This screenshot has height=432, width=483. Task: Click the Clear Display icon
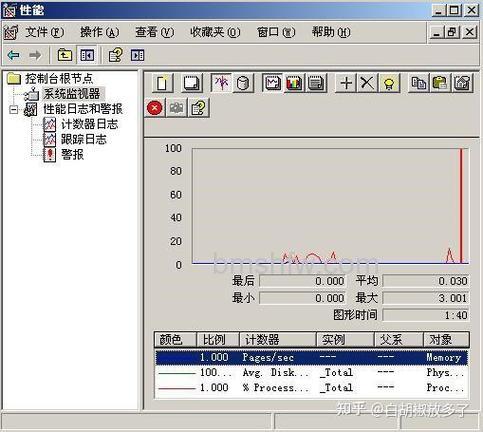192,83
